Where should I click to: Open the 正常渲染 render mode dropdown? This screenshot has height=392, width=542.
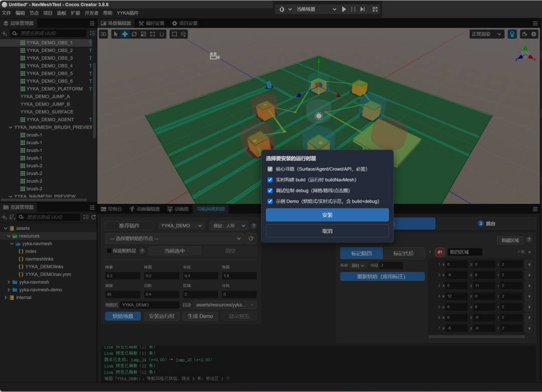(x=487, y=34)
